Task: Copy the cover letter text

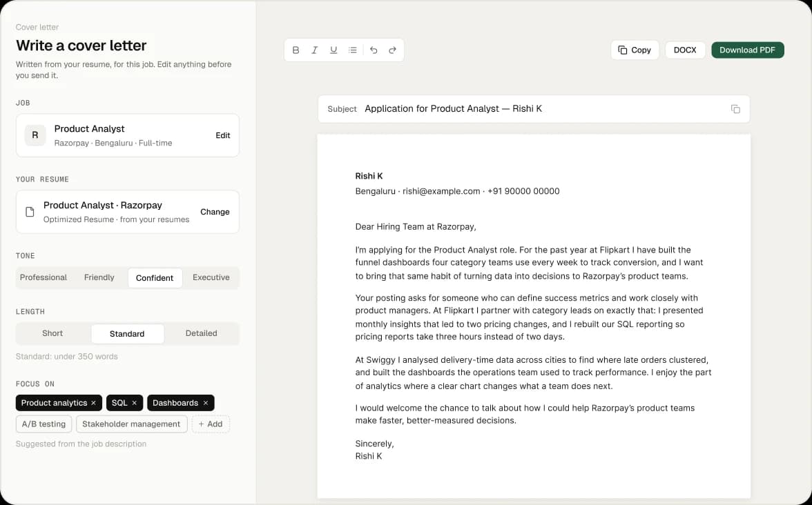Action: pos(635,50)
